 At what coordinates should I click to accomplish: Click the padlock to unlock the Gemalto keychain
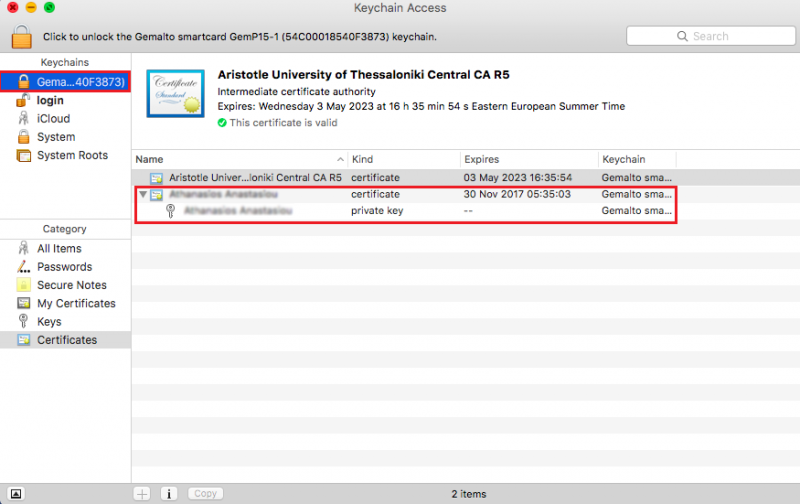click(x=21, y=36)
